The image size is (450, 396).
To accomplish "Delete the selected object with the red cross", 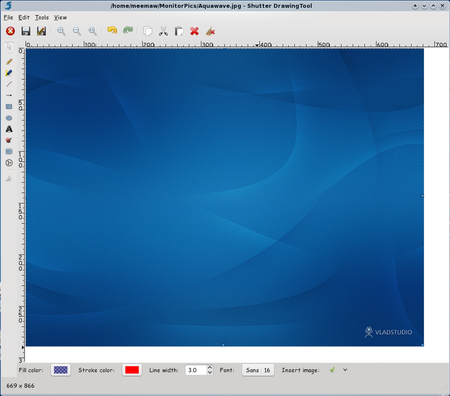I will tap(194, 31).
